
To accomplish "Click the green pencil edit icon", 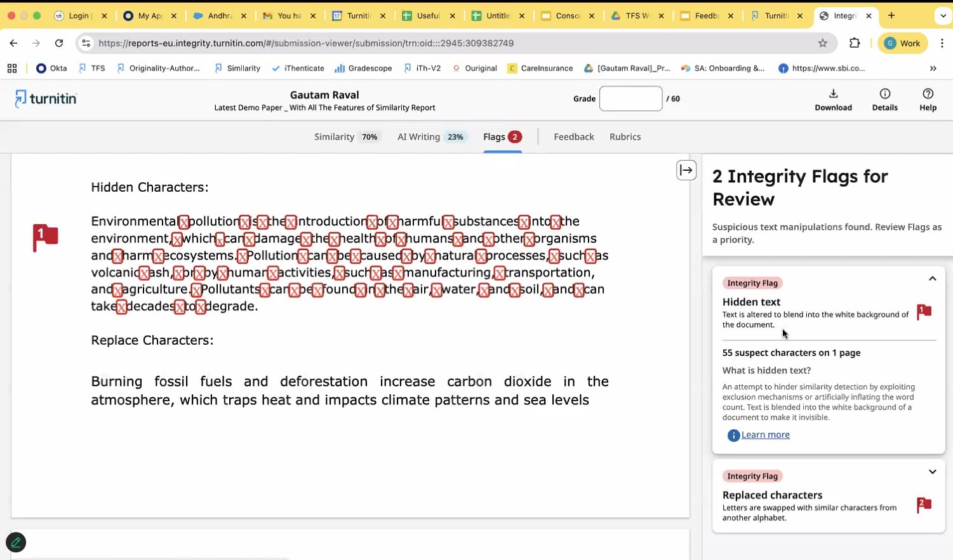I will (16, 542).
